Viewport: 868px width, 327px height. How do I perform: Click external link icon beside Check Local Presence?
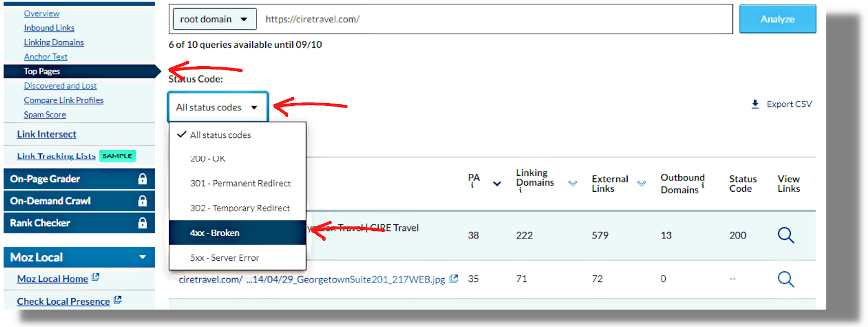tap(118, 299)
